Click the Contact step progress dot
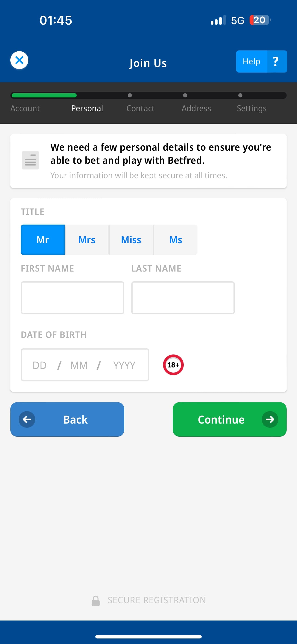The width and height of the screenshot is (297, 644). pyautogui.click(x=130, y=95)
